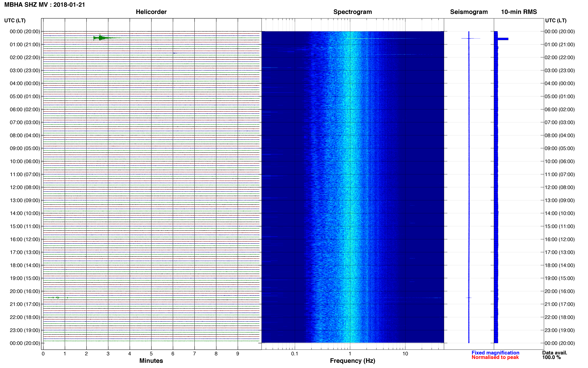Click the '2' minutes tick label
The image size is (588, 368).
[86, 354]
